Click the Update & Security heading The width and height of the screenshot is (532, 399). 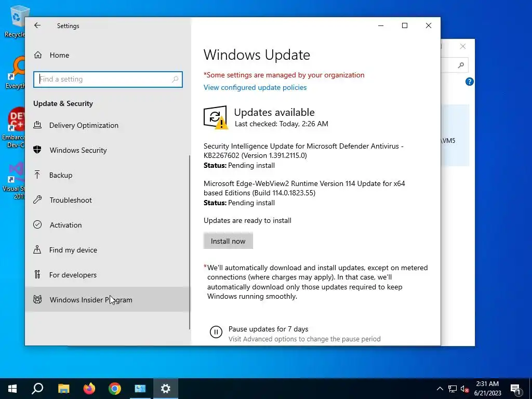[63, 103]
